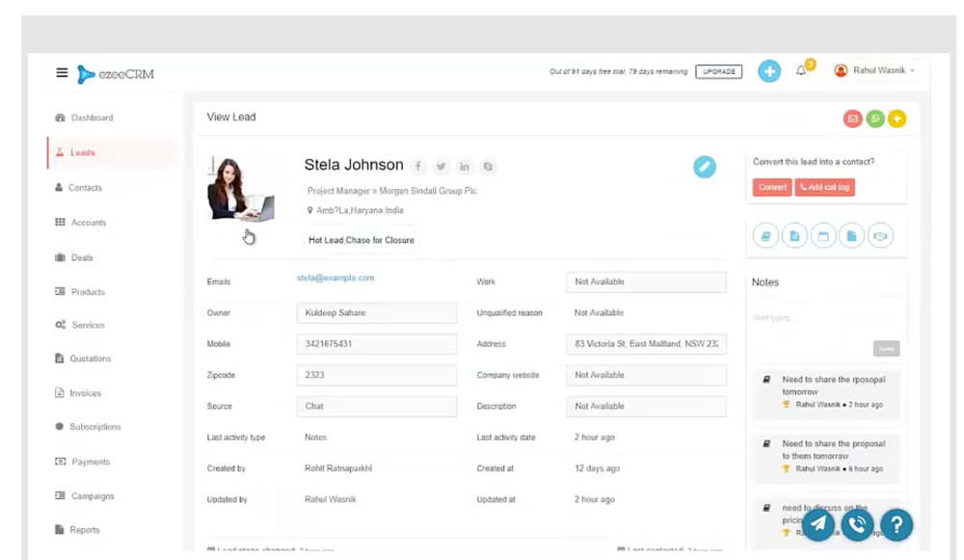Screen dimensions: 964x560
Task: Click the pencil edit icon on Stela Johnson
Action: pos(705,167)
